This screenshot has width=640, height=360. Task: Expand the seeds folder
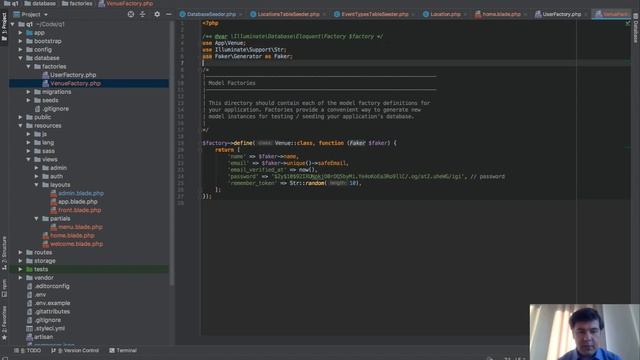pos(29,100)
